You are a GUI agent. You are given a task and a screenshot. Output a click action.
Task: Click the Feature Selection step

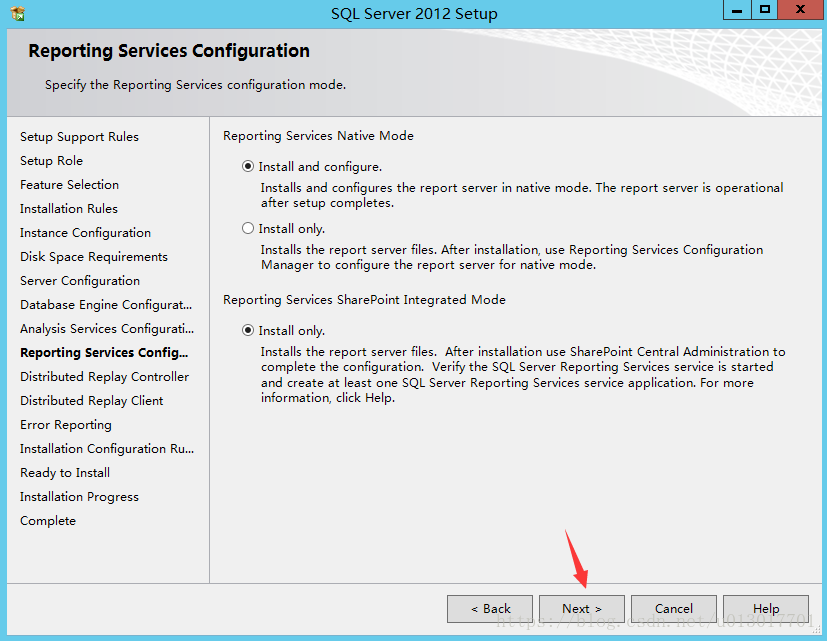[x=70, y=185]
